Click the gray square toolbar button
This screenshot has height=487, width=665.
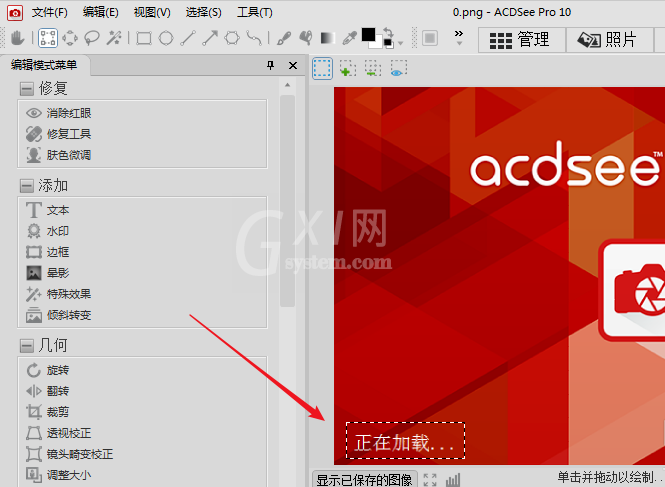point(430,38)
